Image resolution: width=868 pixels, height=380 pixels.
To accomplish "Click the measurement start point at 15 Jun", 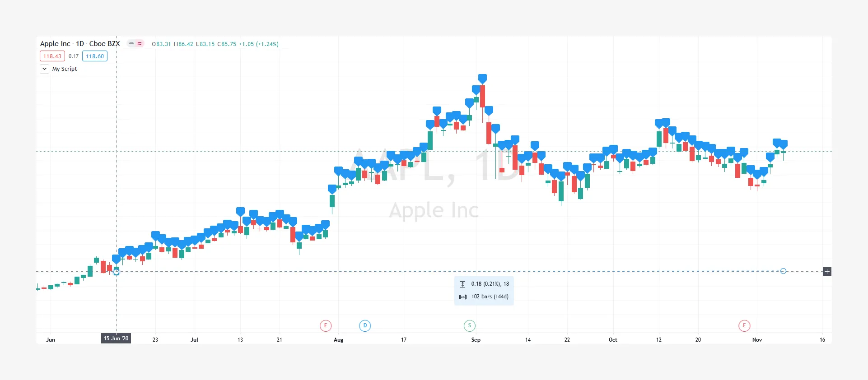I will [116, 272].
